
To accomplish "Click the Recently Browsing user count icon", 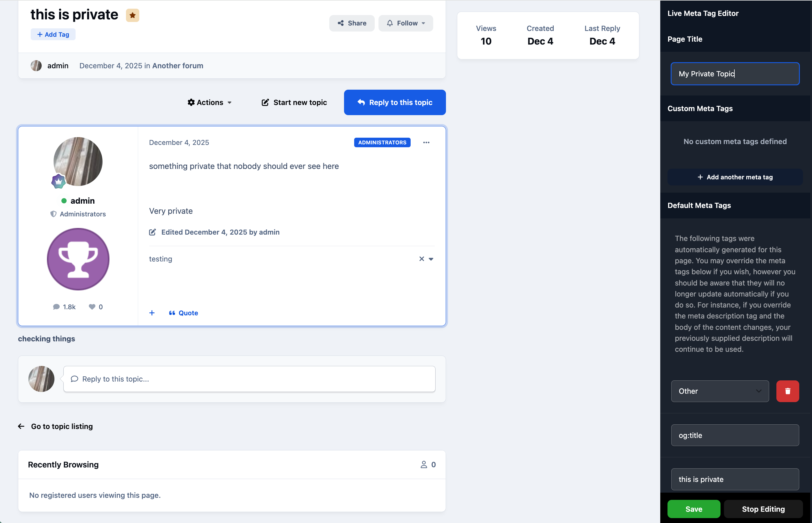I will (x=423, y=465).
